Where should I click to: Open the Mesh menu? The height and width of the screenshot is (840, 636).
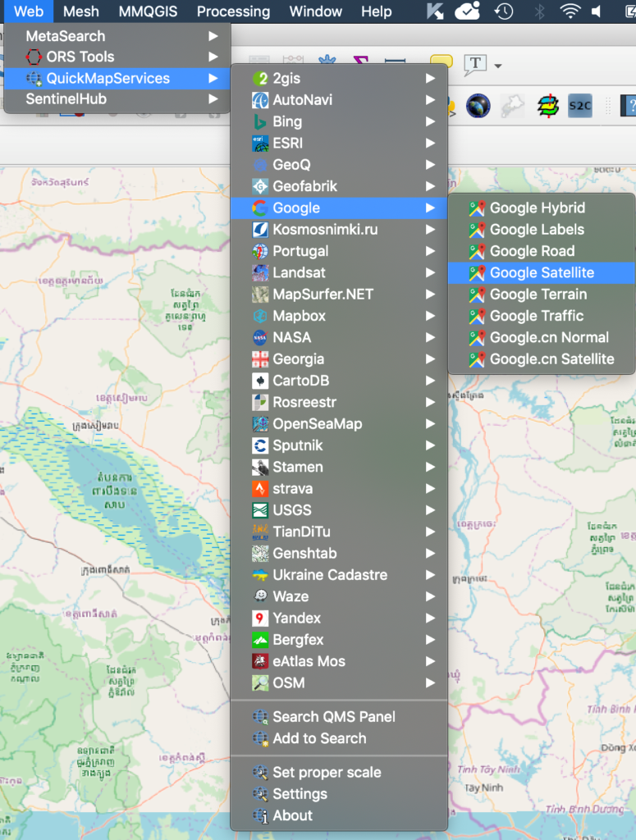click(x=81, y=11)
